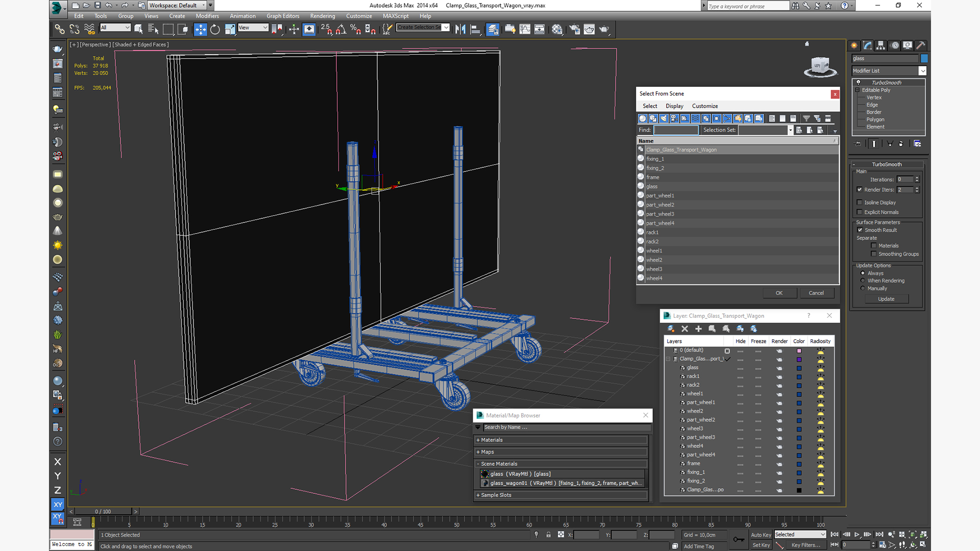Image resolution: width=980 pixels, height=551 pixels.
Task: Open the reference coordinate View dropdown
Action: (x=253, y=28)
